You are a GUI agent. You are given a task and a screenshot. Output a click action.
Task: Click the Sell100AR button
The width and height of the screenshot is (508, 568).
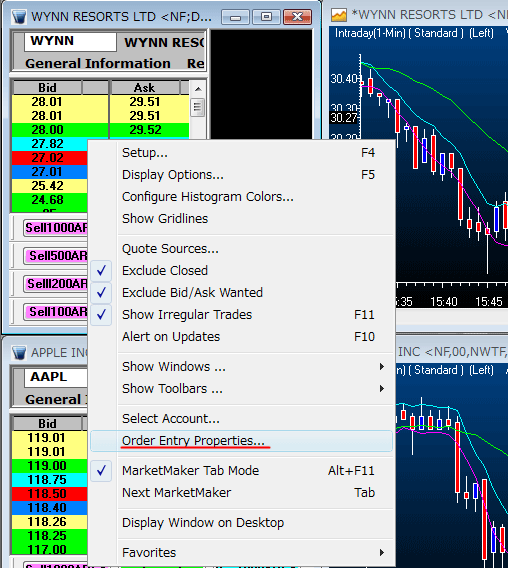pos(56,312)
